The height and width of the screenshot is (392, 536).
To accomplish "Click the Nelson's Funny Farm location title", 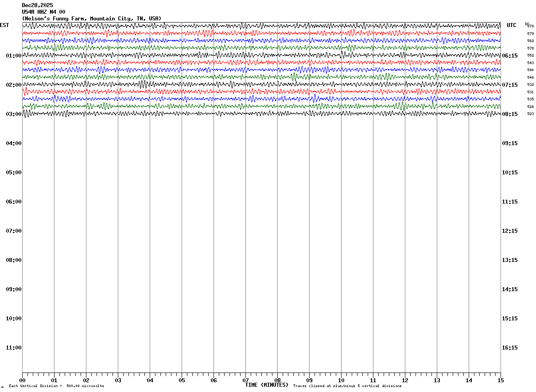I will pyautogui.click(x=92, y=19).
